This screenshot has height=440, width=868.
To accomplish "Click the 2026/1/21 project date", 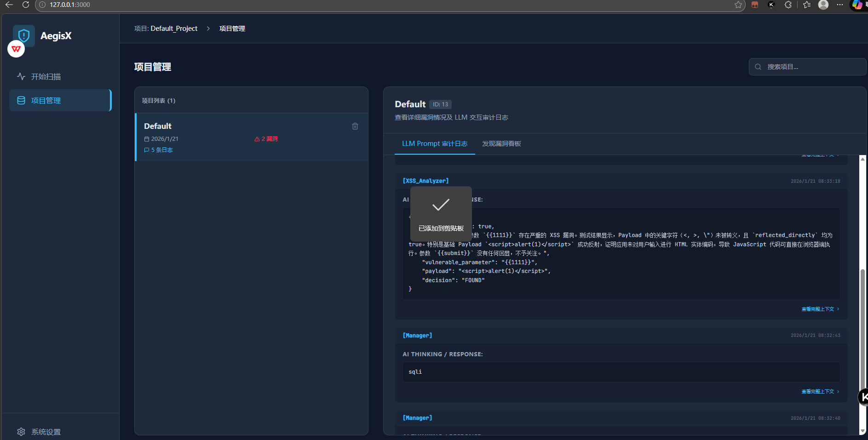I will click(161, 139).
